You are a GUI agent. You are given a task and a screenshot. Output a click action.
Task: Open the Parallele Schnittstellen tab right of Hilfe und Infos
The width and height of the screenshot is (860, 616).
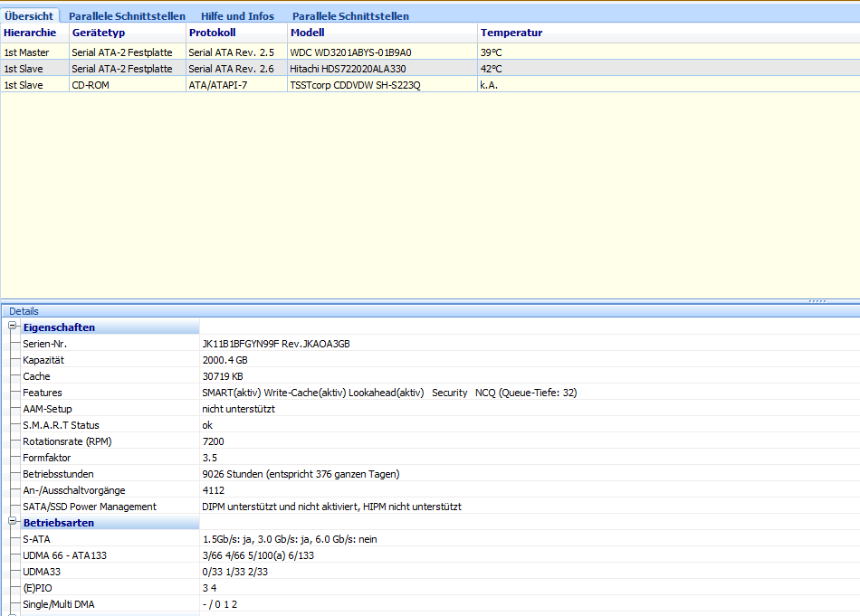pyautogui.click(x=350, y=16)
